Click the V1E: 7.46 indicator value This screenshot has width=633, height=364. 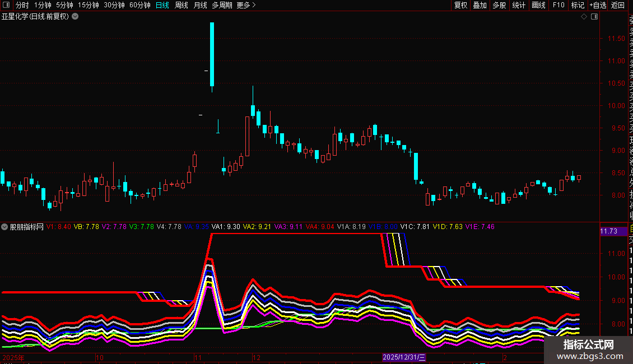480,227
